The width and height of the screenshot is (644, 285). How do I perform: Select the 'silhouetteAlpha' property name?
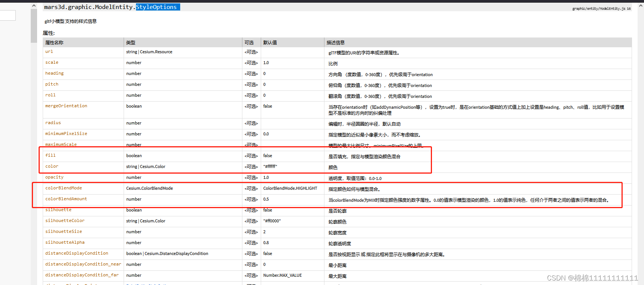click(x=65, y=243)
